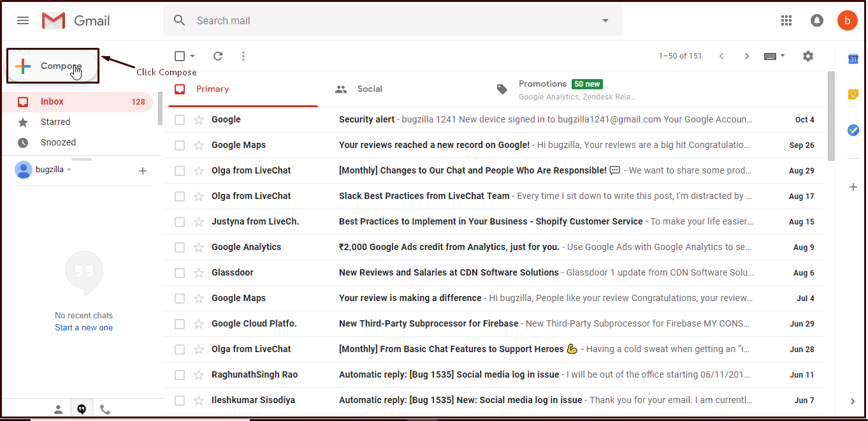Open the input tools keyboard dropdown
The width and height of the screenshot is (868, 421).
(x=783, y=56)
